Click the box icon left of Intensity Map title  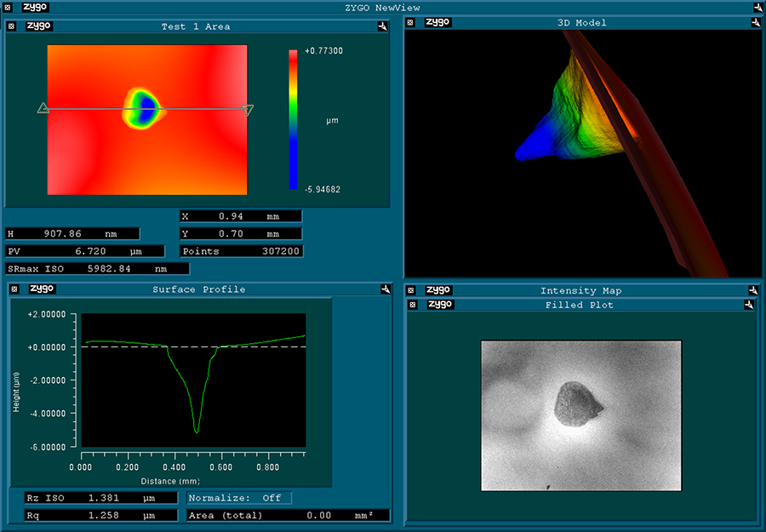coord(411,290)
